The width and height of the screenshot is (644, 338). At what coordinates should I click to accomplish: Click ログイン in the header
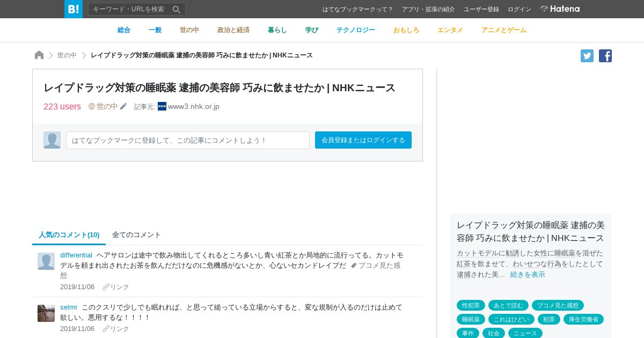click(519, 9)
